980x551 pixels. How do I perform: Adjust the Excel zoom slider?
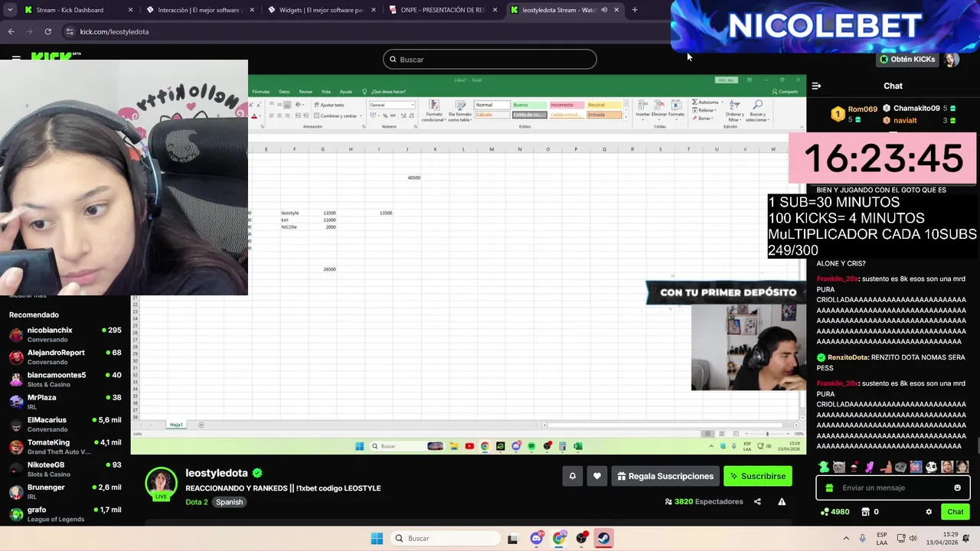[x=766, y=434]
